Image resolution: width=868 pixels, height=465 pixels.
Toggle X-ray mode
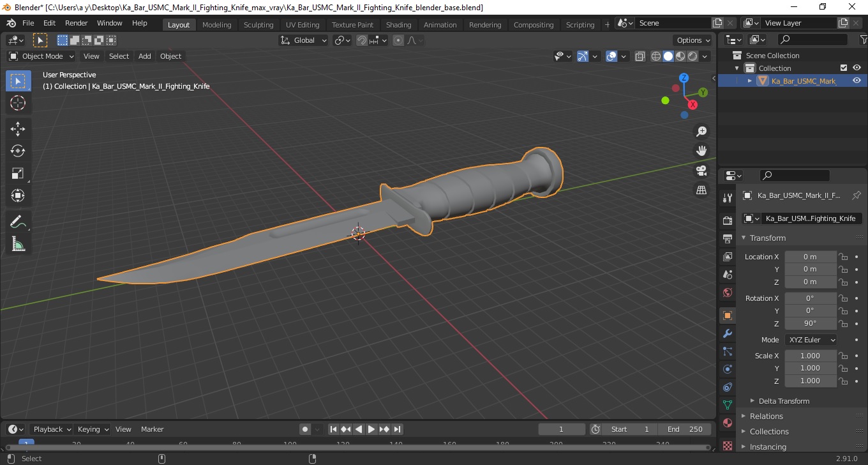click(x=640, y=56)
